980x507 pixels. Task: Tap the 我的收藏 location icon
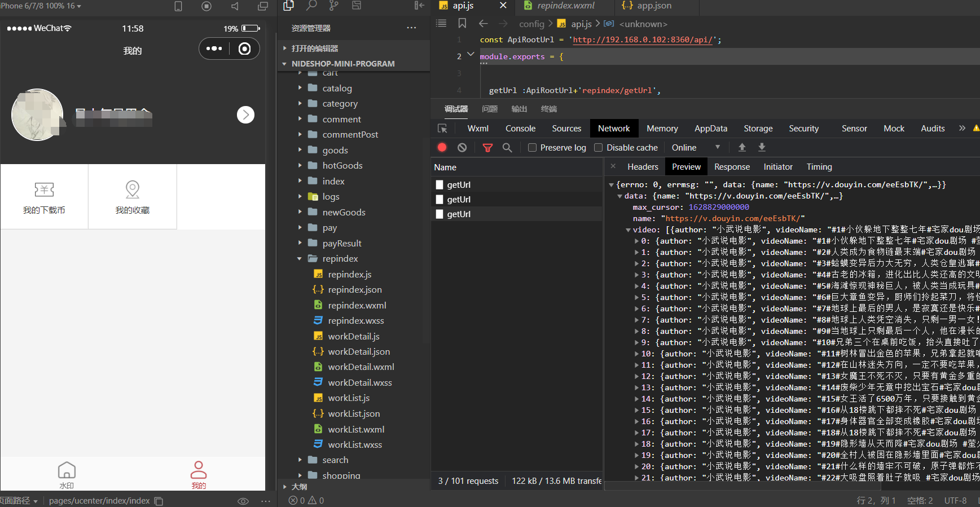(x=133, y=189)
